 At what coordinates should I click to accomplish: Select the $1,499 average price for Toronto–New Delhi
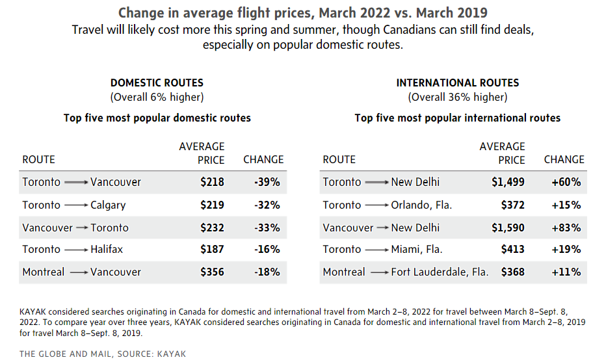click(x=508, y=183)
